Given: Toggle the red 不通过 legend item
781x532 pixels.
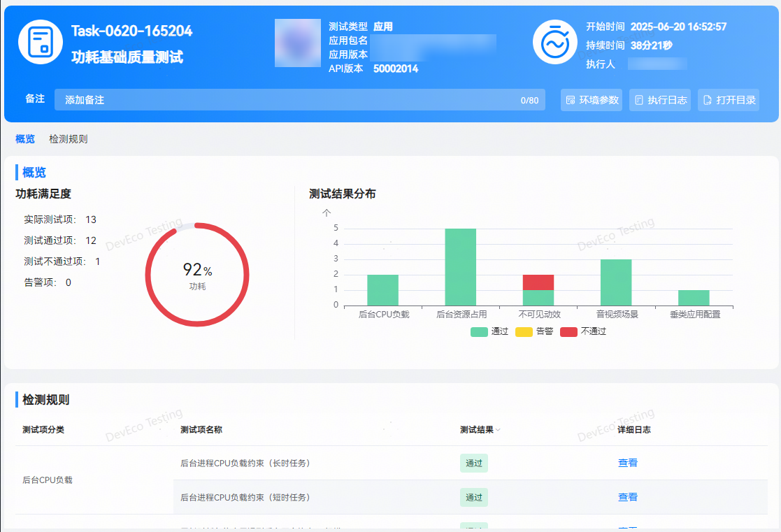Looking at the screenshot, I should pyautogui.click(x=583, y=331).
